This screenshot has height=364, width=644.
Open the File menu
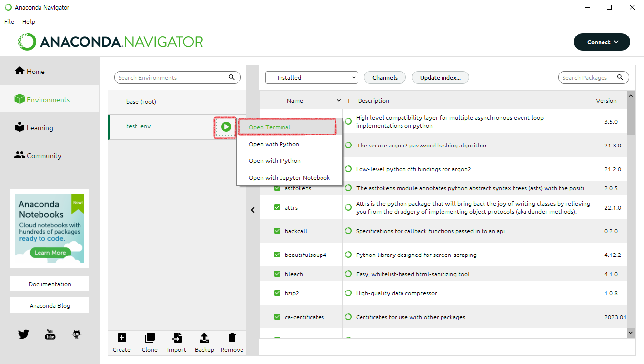click(x=9, y=22)
